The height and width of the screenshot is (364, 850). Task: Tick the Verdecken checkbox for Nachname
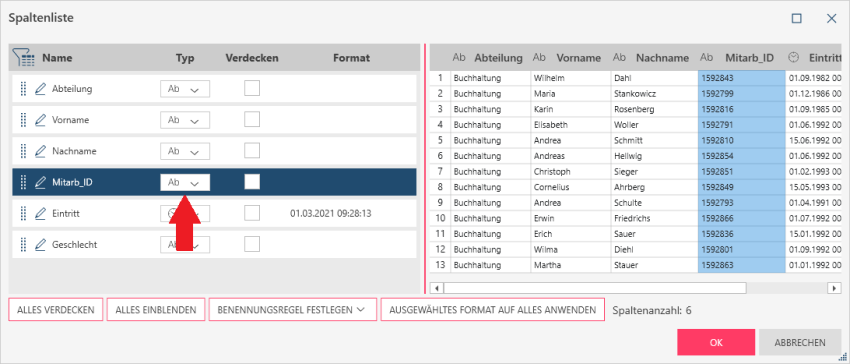pos(252,150)
